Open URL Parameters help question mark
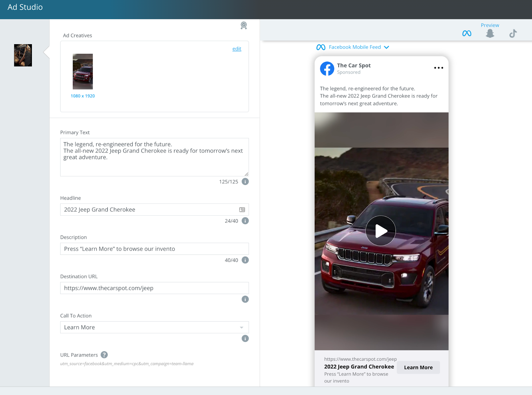Image resolution: width=532 pixels, height=395 pixels. click(104, 355)
